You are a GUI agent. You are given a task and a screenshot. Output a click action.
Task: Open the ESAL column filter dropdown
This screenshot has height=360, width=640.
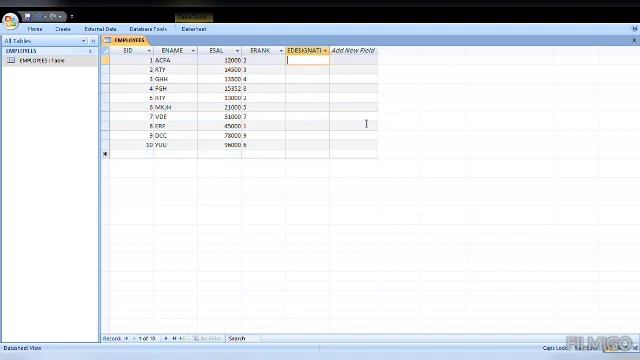point(237,51)
